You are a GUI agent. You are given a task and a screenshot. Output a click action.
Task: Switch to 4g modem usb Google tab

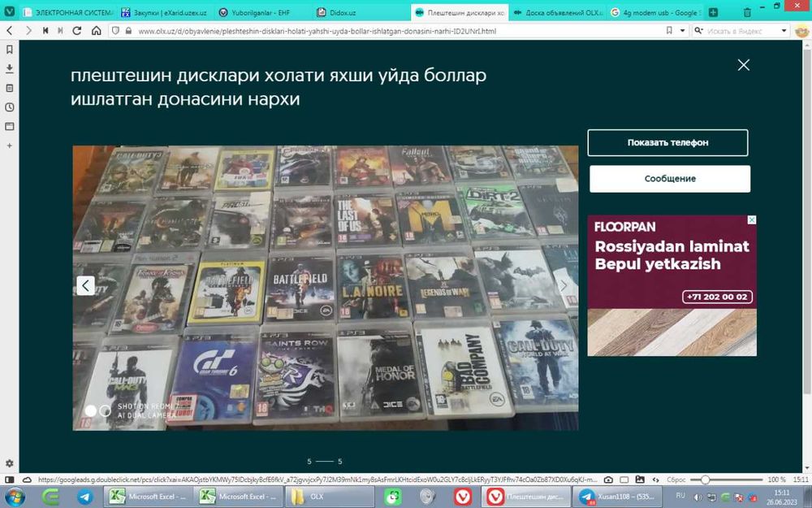click(x=656, y=12)
